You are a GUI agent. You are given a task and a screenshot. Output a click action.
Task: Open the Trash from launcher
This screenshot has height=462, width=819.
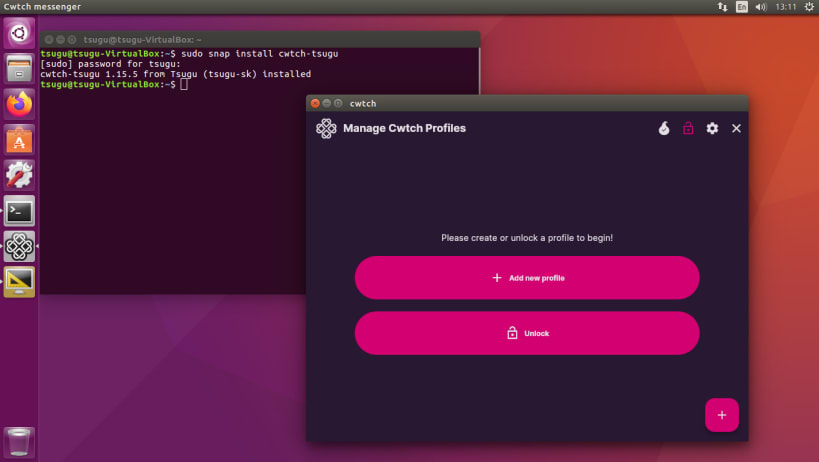[19, 443]
